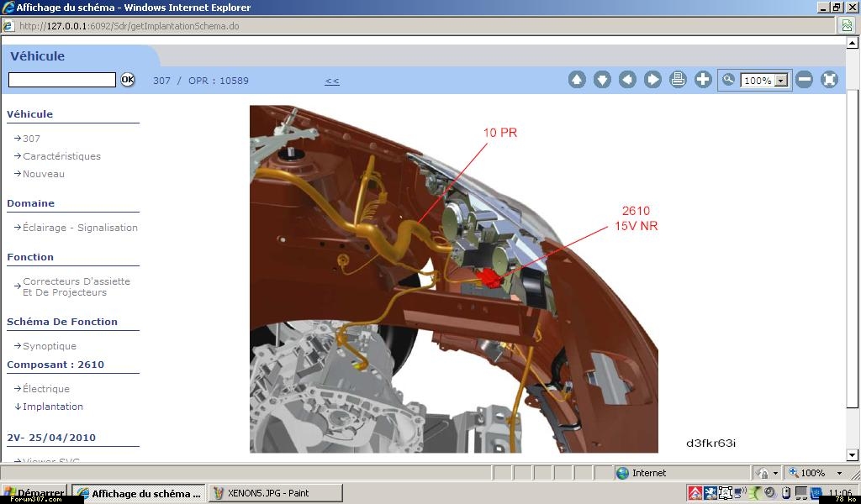This screenshot has height=504, width=861.
Task: Click the 2610 15V NR connector label
Action: click(636, 218)
